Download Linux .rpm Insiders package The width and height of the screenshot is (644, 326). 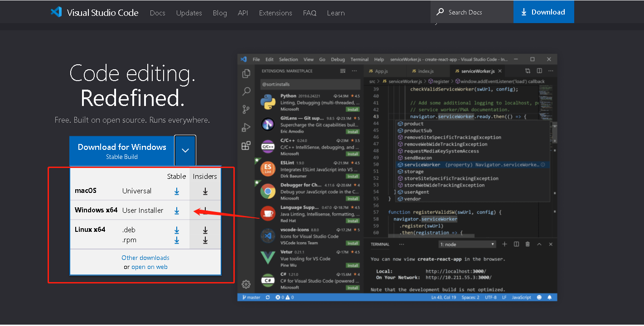coord(205,240)
